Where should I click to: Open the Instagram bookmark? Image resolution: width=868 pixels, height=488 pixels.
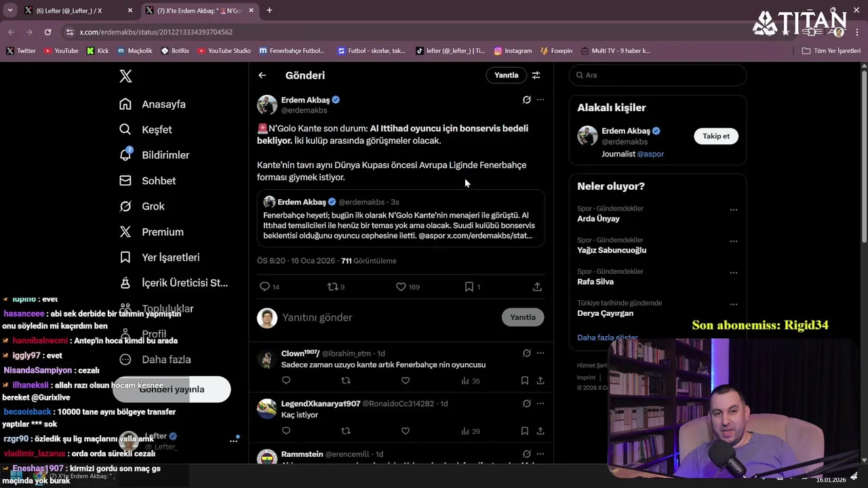[513, 51]
